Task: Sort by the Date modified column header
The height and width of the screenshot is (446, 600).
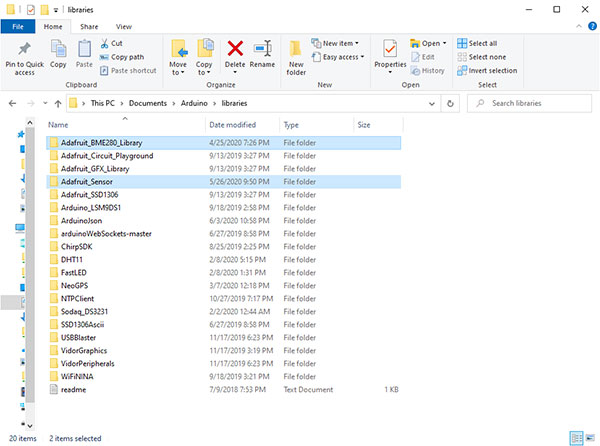Action: coord(232,125)
